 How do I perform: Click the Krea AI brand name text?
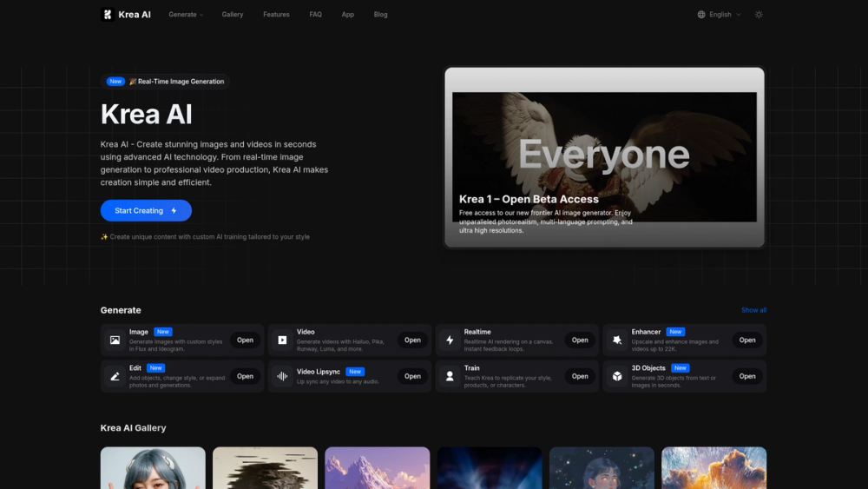tap(135, 15)
